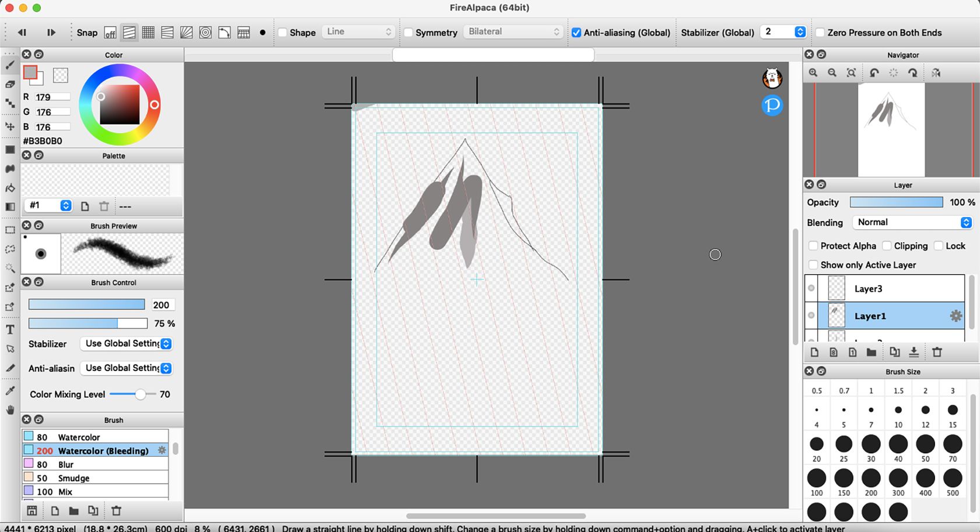Activate the Magic Wand selection tool
This screenshot has height=532, width=980.
point(10,268)
